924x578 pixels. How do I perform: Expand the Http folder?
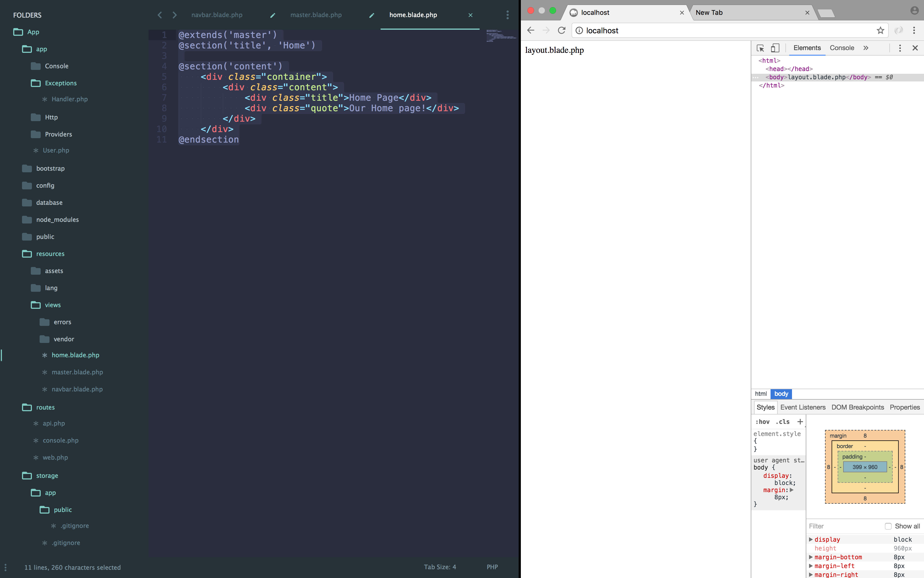coord(44,117)
